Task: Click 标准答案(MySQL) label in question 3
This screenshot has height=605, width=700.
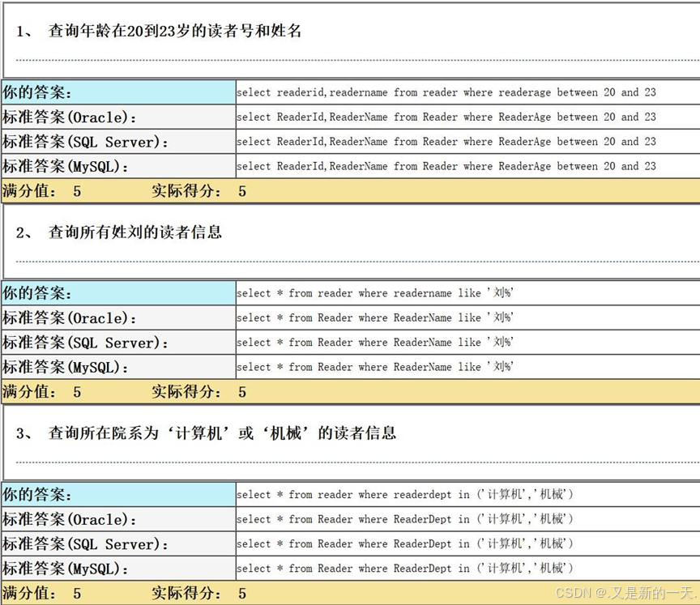Action: (66, 569)
